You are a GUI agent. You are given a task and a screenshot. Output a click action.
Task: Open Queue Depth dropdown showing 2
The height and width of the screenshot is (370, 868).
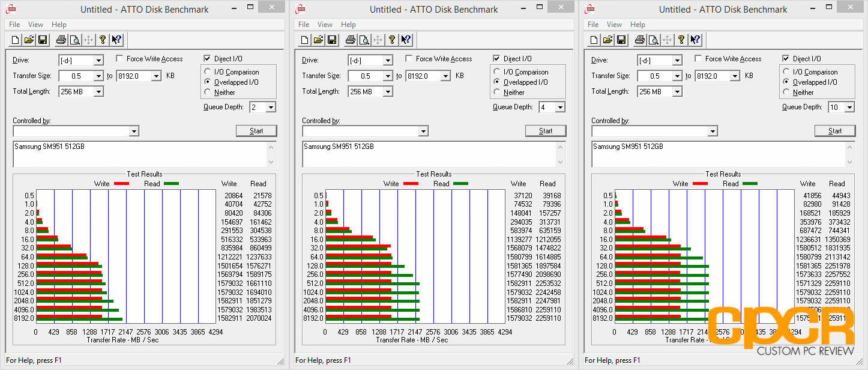270,107
